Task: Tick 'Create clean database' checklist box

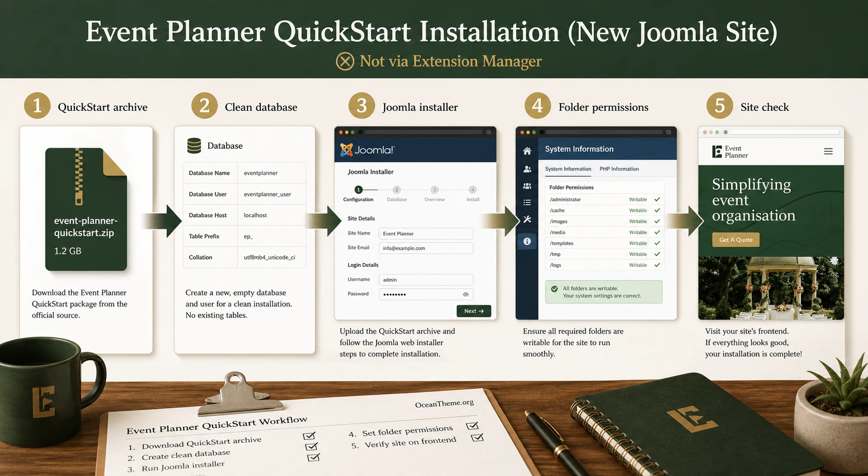Action: click(x=311, y=447)
